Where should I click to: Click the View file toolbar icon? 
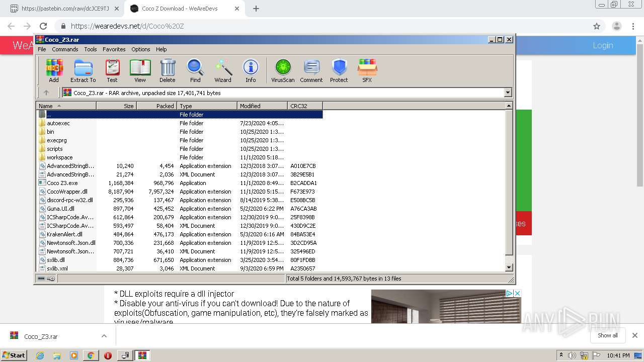[x=140, y=70]
